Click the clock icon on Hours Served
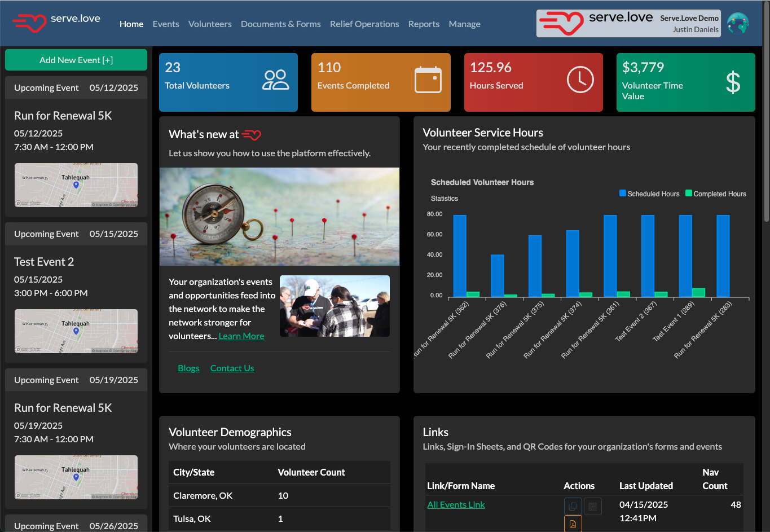This screenshot has height=532, width=770. click(580, 80)
